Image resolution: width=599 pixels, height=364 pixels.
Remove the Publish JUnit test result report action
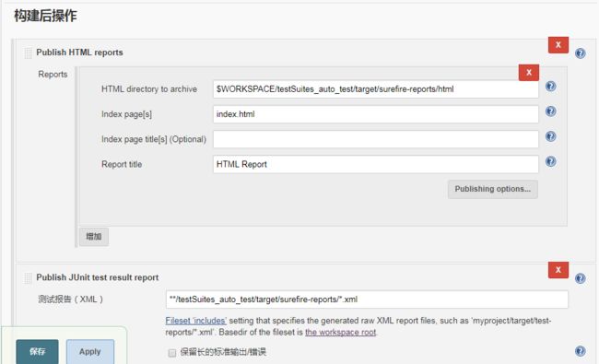[558, 270]
